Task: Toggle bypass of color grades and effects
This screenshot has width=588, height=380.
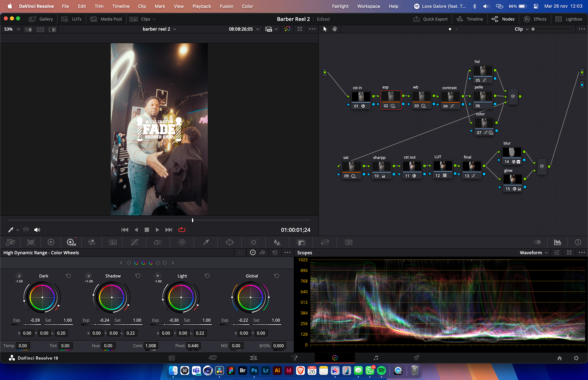Action: (287, 29)
